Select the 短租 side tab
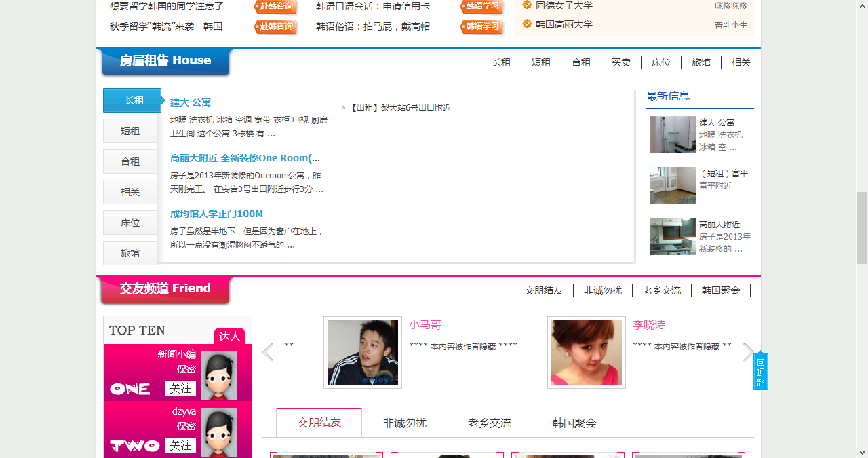This screenshot has width=868, height=458. (130, 131)
